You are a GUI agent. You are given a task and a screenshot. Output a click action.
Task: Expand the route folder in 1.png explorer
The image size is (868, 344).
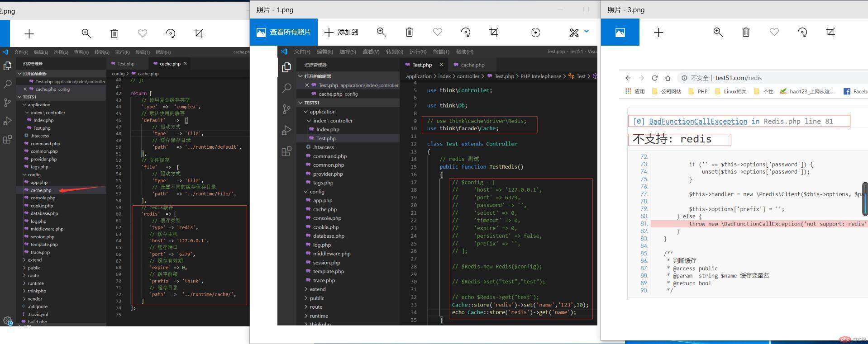coord(306,307)
